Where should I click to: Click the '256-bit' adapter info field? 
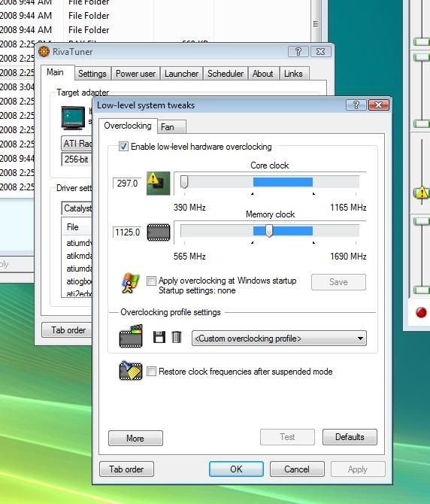(x=77, y=159)
